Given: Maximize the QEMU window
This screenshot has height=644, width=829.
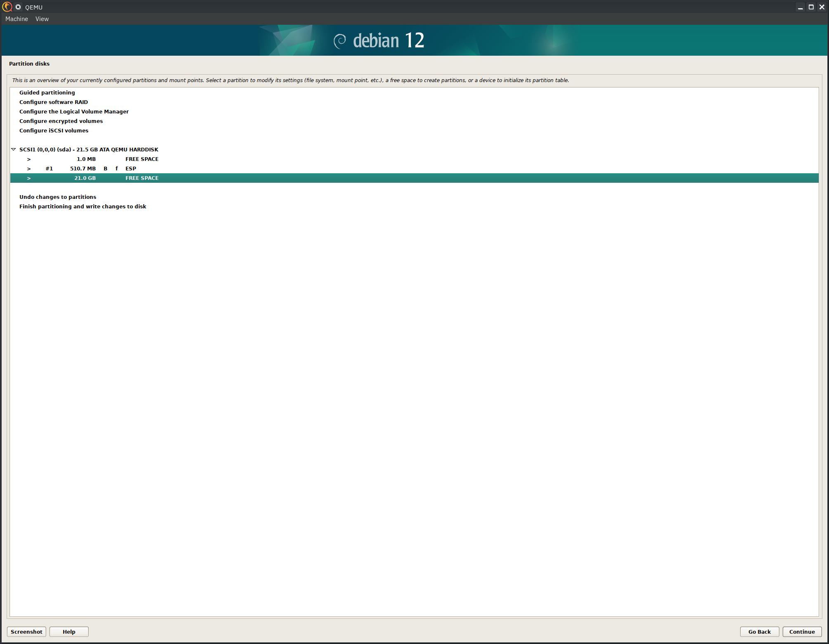Looking at the screenshot, I should click(811, 7).
